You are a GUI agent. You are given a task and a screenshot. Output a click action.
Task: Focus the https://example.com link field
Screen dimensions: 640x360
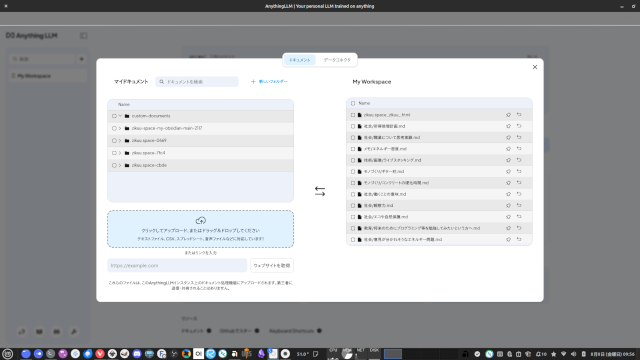click(177, 265)
